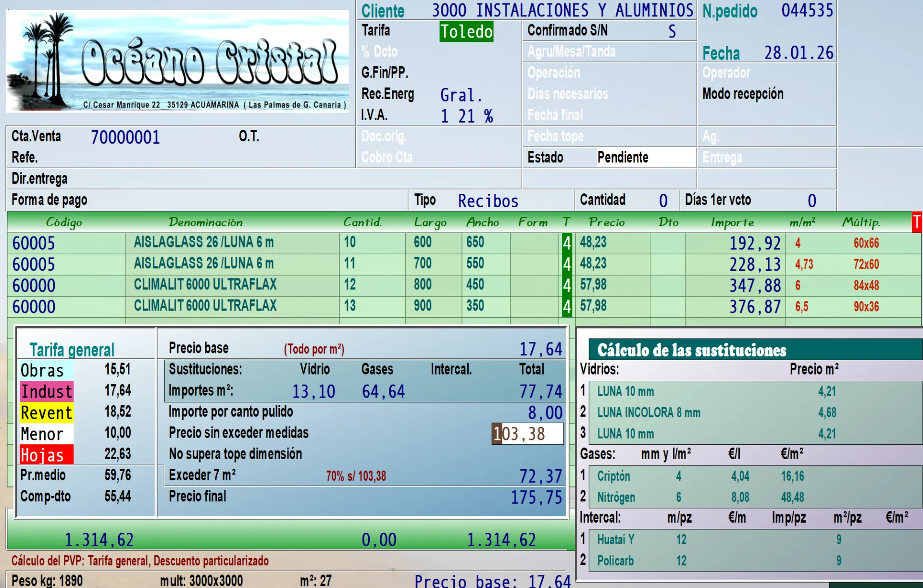Screen dimensions: 923x588
Task: Click the I.V.A. 21 % value
Action: pos(467,116)
